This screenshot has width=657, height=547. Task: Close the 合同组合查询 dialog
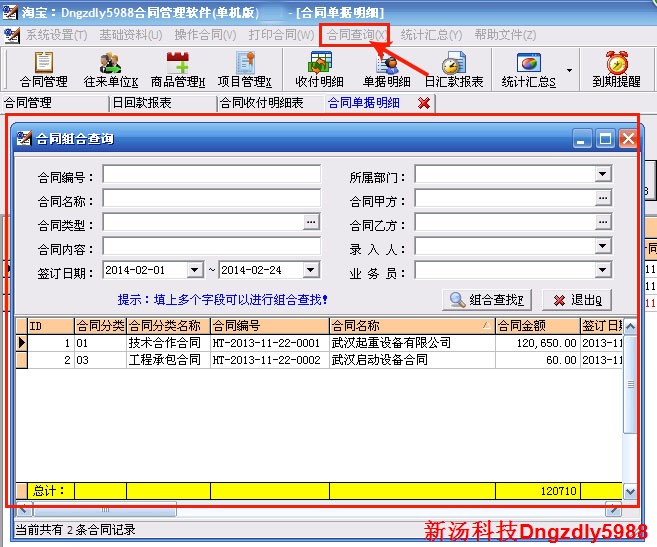pos(628,139)
